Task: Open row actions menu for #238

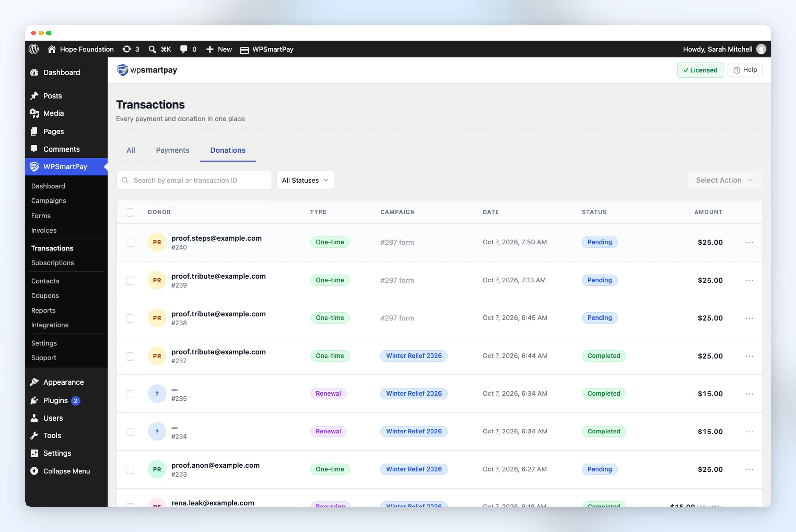Action: [x=749, y=318]
